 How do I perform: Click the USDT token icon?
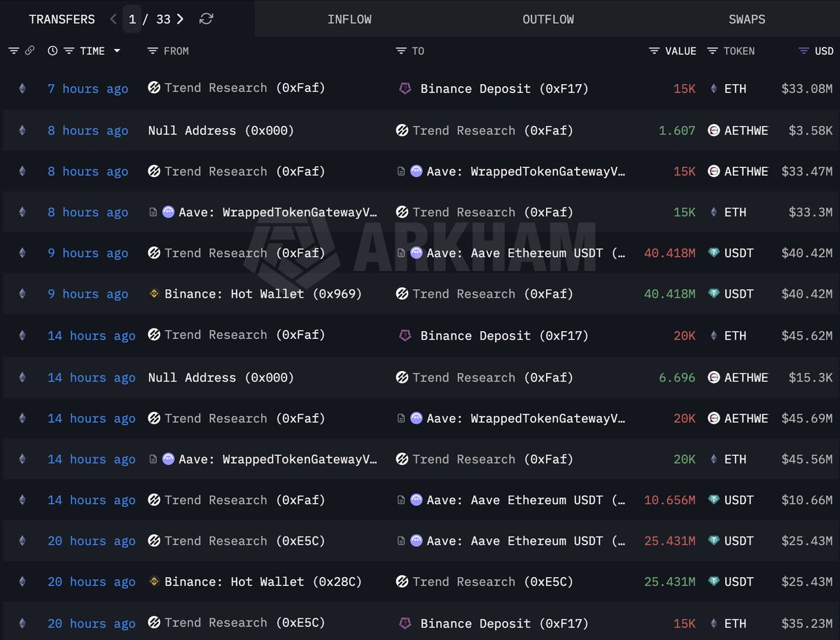pos(713,253)
